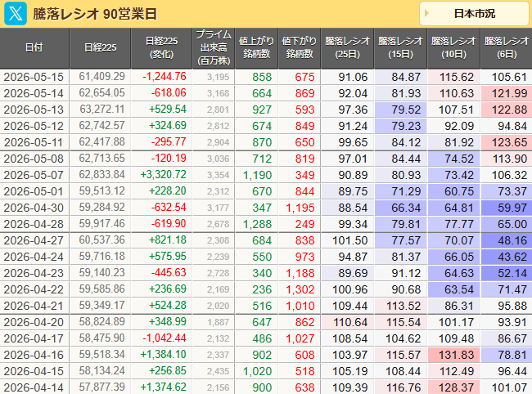Click the 25-day ratio 101.50
The image size is (532, 394).
(350, 240)
